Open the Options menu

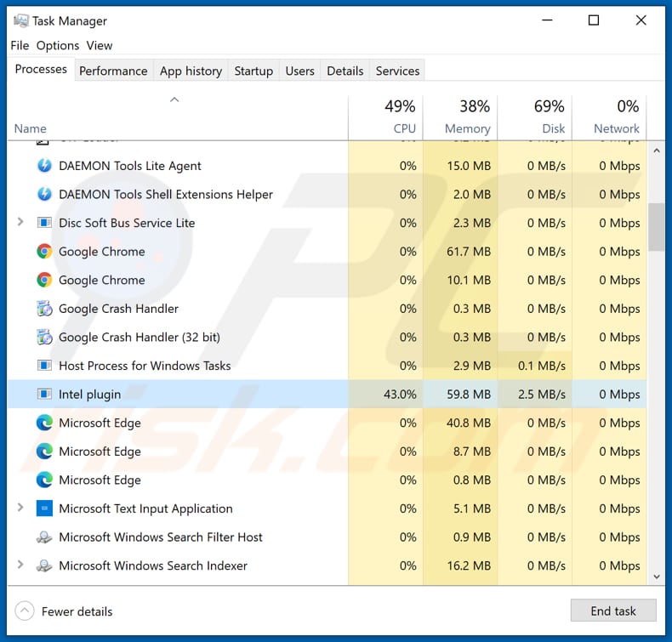click(58, 45)
